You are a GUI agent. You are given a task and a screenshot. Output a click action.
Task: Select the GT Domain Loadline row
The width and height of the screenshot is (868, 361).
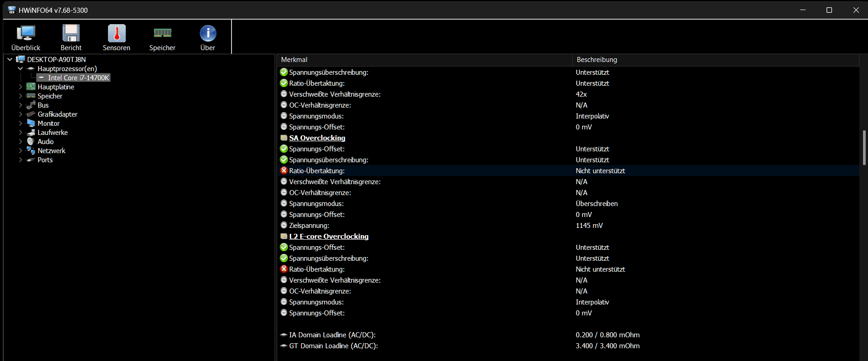pyautogui.click(x=568, y=346)
